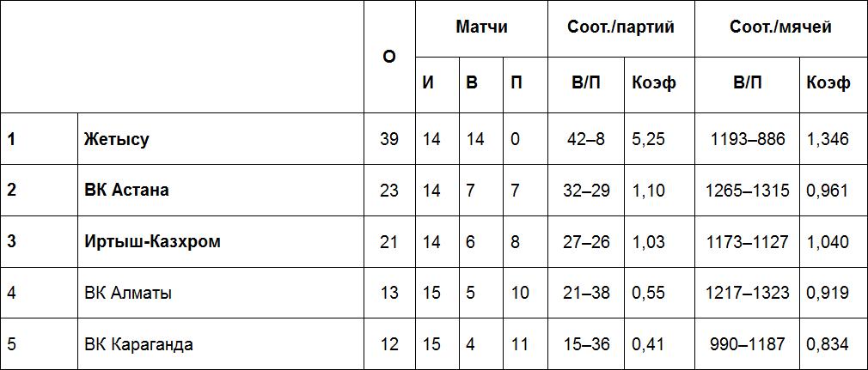Select the ratio value 5,25

(x=648, y=139)
